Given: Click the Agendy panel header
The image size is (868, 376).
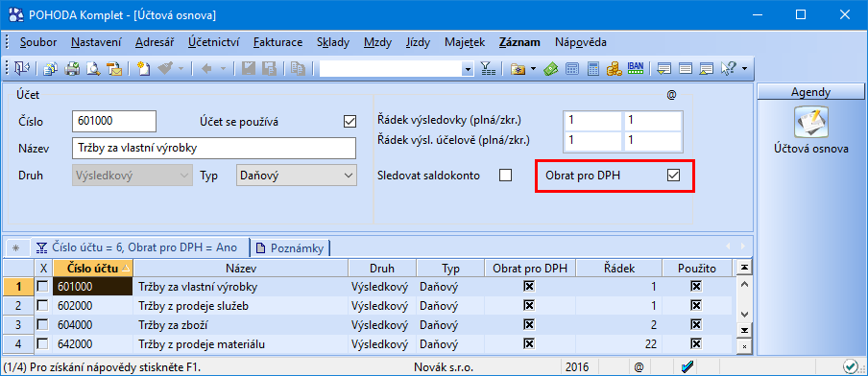Looking at the screenshot, I should 811,92.
